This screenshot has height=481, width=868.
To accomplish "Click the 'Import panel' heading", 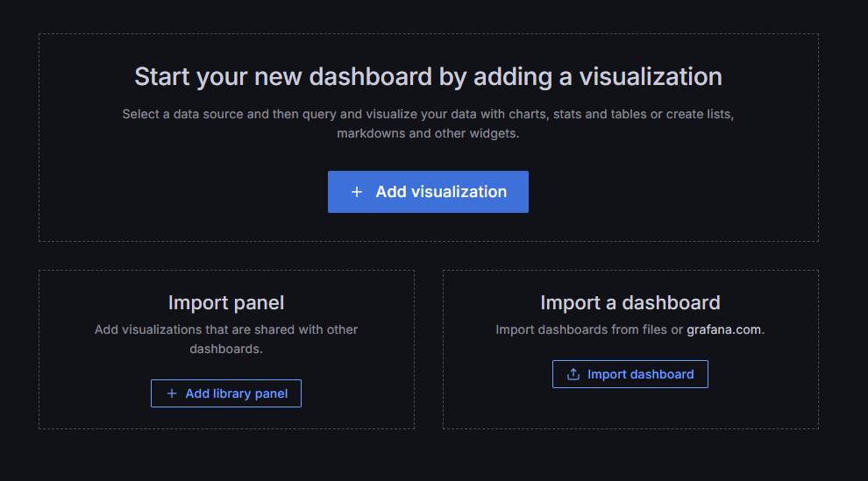I will coord(226,302).
